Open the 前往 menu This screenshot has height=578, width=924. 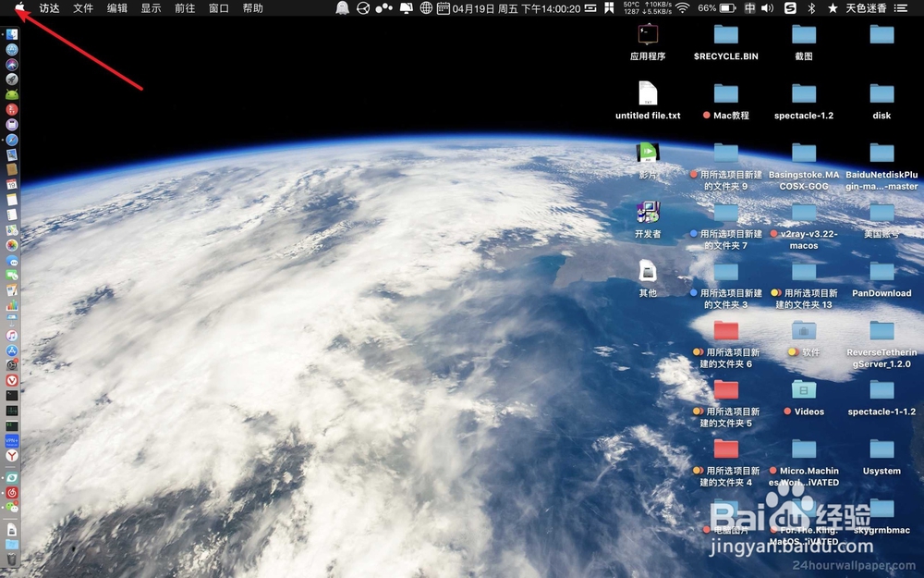[x=185, y=8]
